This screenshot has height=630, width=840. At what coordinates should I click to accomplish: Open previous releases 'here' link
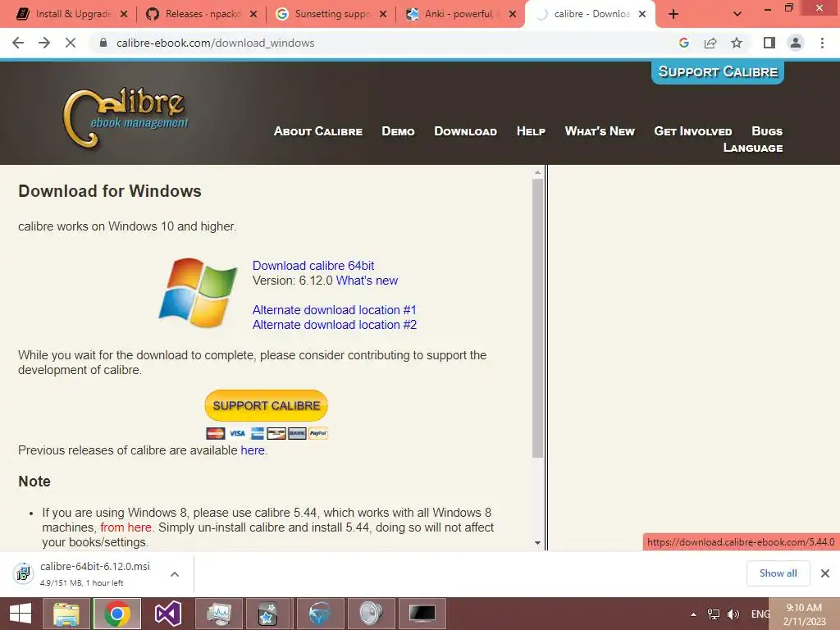coord(253,450)
